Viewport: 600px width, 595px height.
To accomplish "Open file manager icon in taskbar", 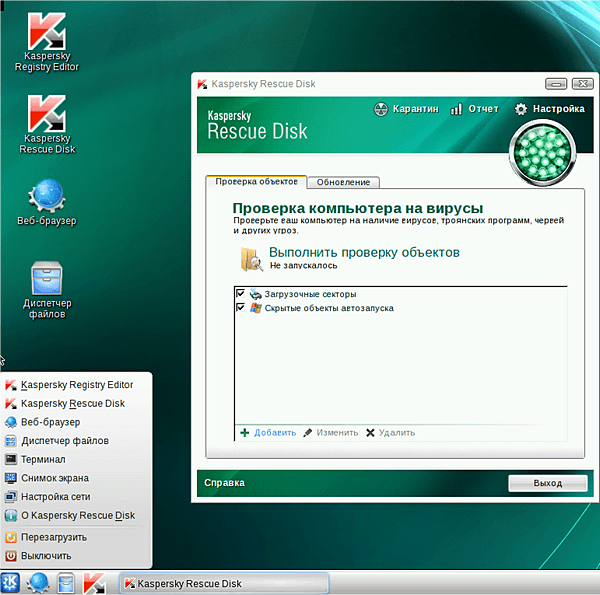I will click(x=66, y=582).
